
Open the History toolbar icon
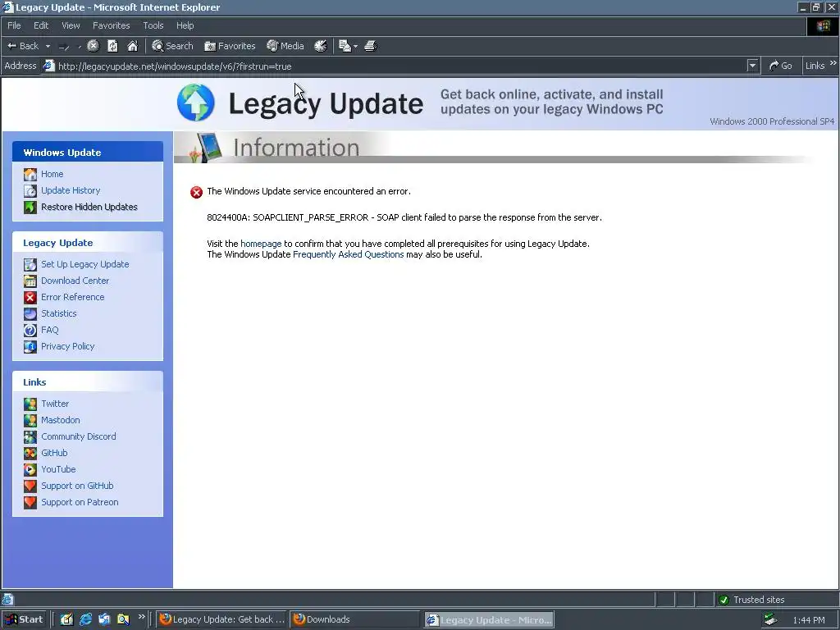click(x=321, y=46)
